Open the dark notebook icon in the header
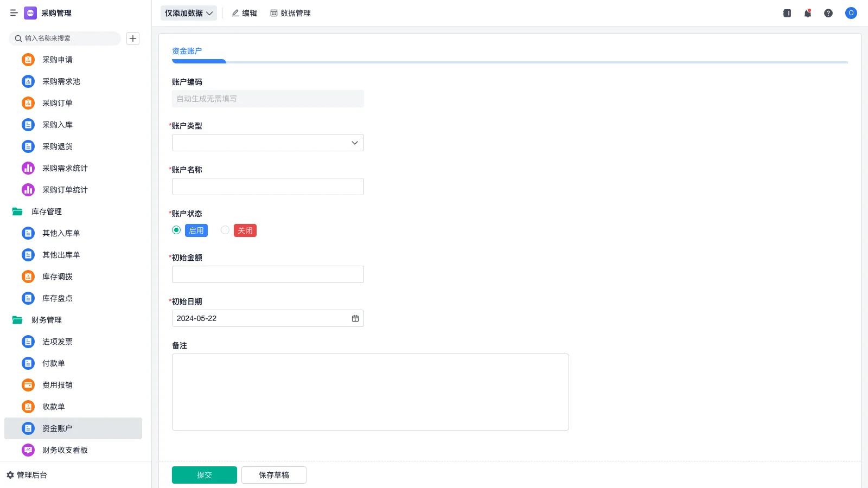The width and height of the screenshot is (868, 488). click(787, 13)
